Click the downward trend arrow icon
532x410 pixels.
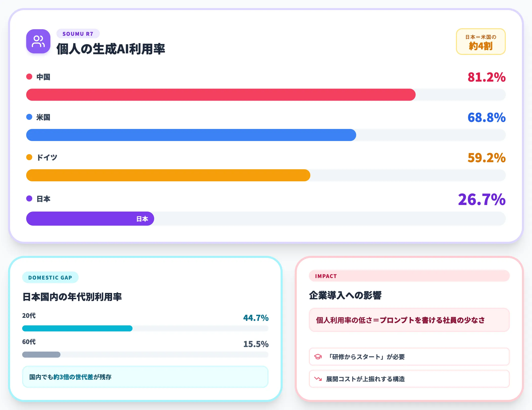pyautogui.click(x=318, y=379)
